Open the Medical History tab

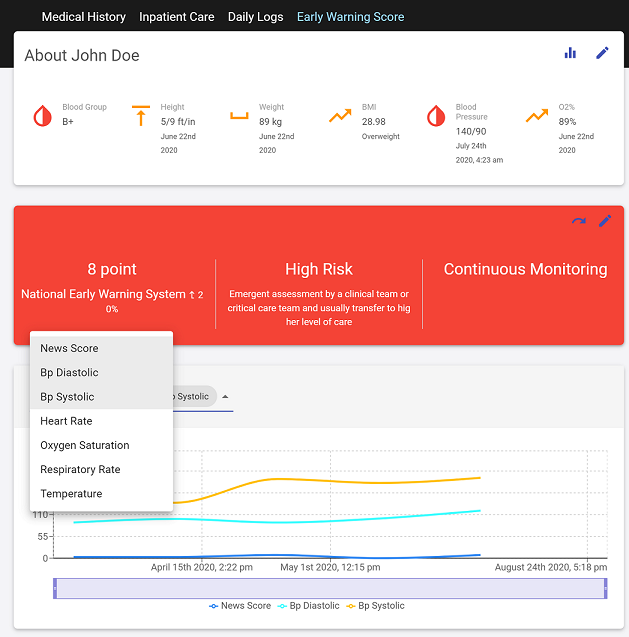pos(83,17)
